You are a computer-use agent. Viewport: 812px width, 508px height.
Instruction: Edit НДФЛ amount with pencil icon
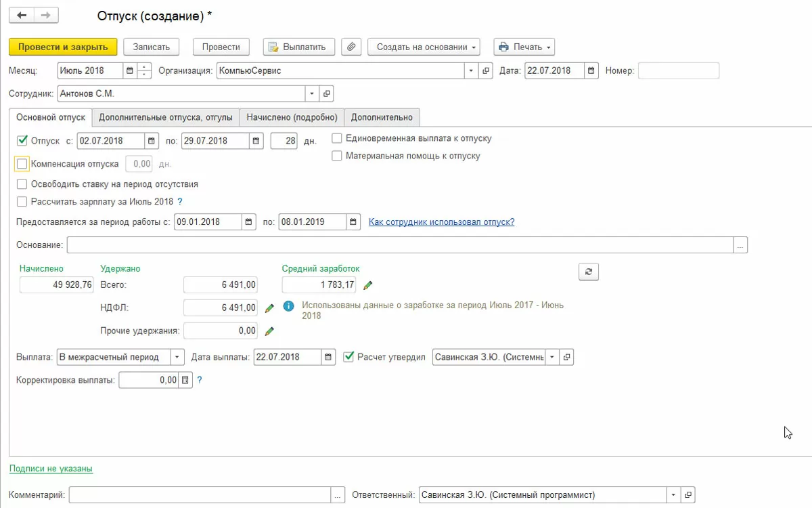(269, 308)
